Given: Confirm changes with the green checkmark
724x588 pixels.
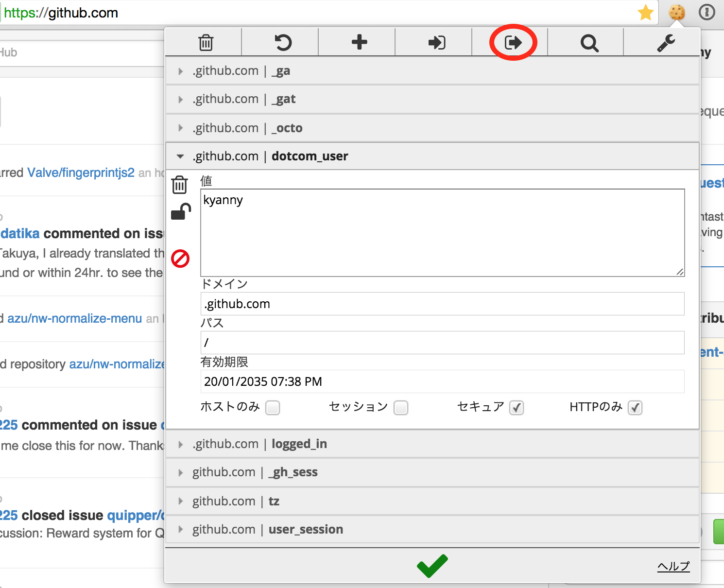Looking at the screenshot, I should (431, 565).
